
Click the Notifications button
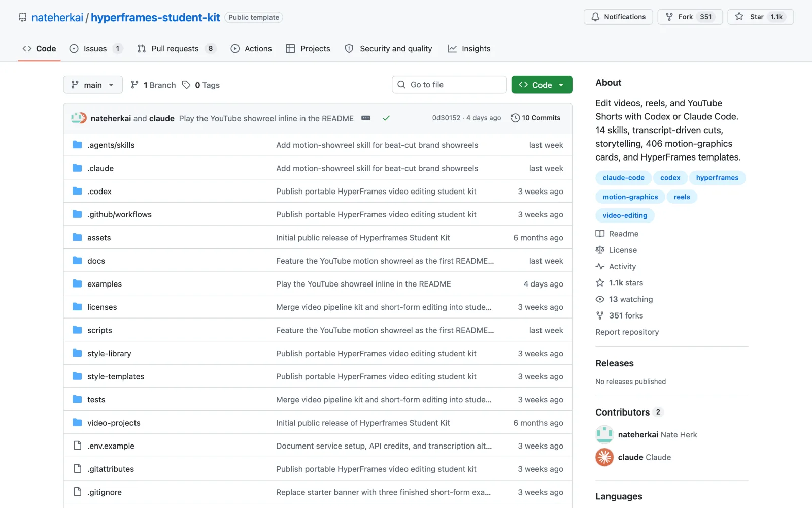tap(618, 17)
